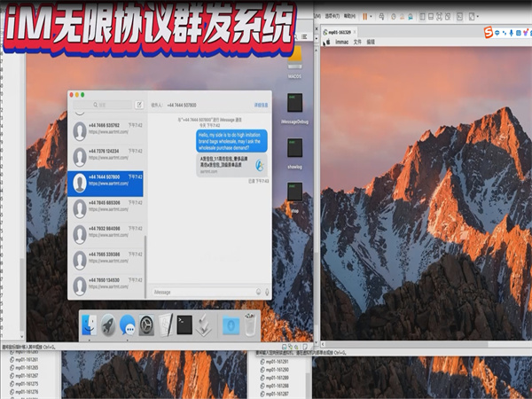The height and width of the screenshot is (399, 532).
Task: Click the compose new message icon
Action: (138, 104)
